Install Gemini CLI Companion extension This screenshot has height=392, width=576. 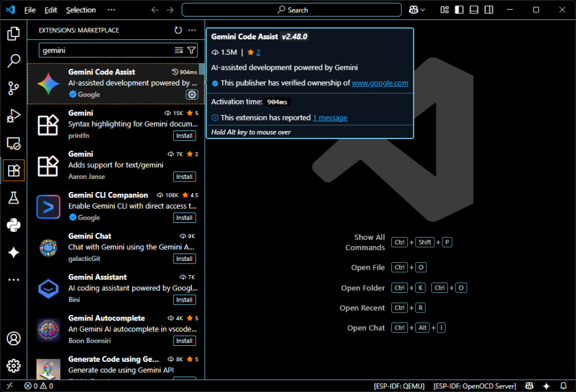pyautogui.click(x=184, y=217)
